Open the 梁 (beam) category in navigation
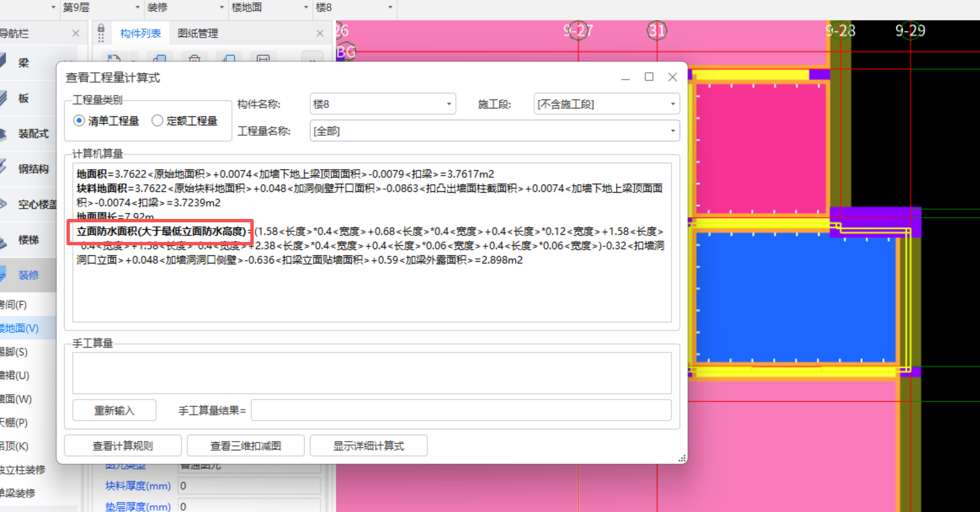 (24, 62)
